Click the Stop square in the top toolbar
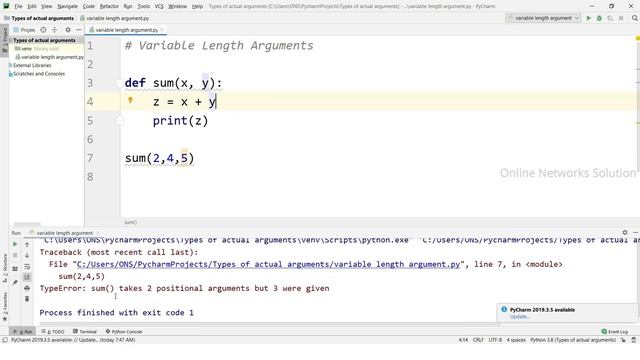Viewport: 640px width, 360px height. pos(621,18)
